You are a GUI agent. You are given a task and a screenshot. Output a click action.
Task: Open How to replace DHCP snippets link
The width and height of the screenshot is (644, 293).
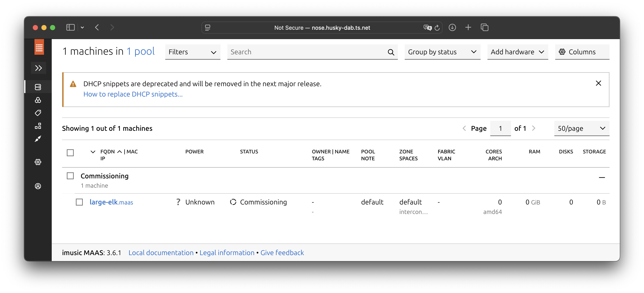point(133,94)
